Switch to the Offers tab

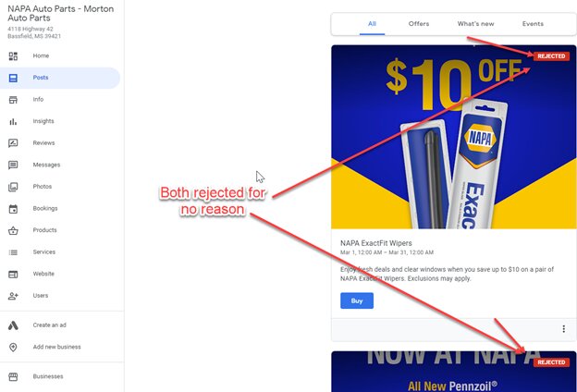coord(419,23)
